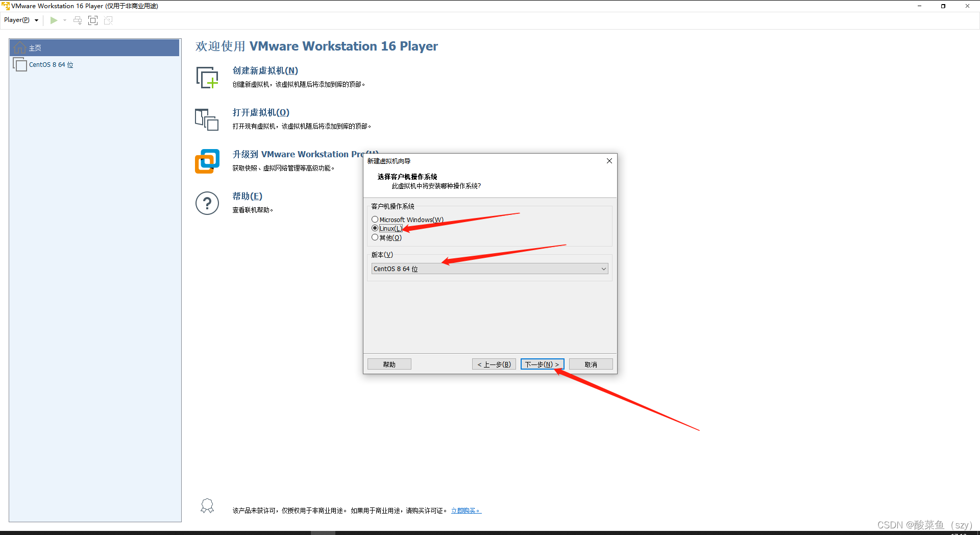Click the open virtual machine icon
Screen dimensions: 980x535
click(207, 119)
